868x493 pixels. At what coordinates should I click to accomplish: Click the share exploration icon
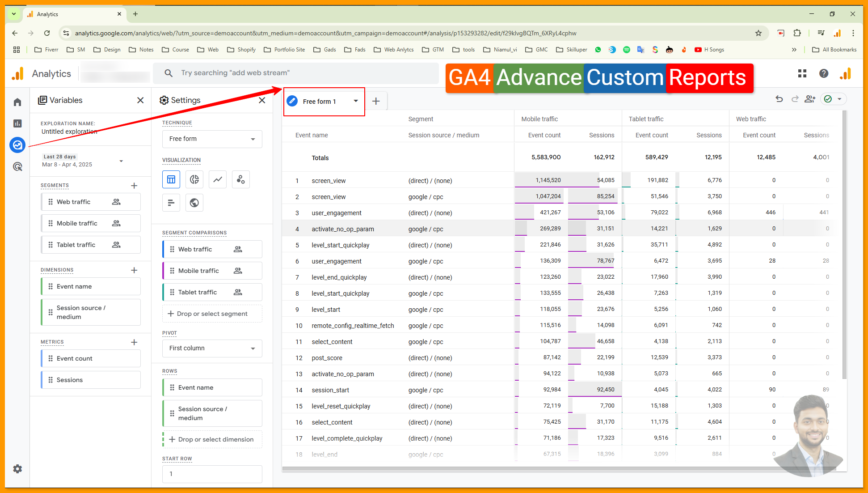tap(809, 99)
